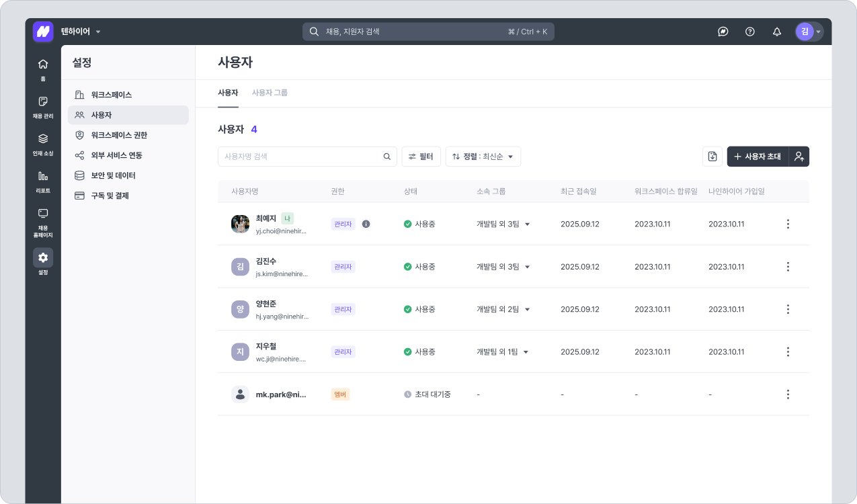Click the 사용자 초대 button
The width and height of the screenshot is (857, 504).
[x=758, y=157]
